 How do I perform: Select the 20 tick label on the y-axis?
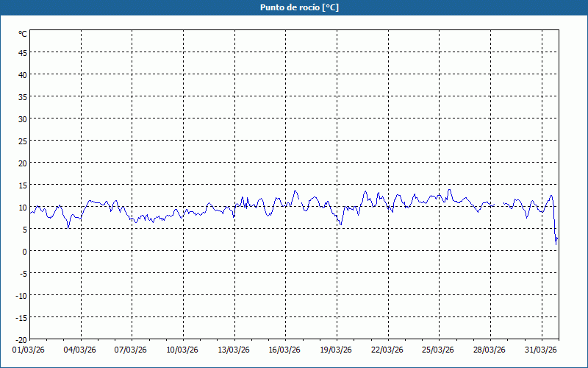click(x=23, y=163)
